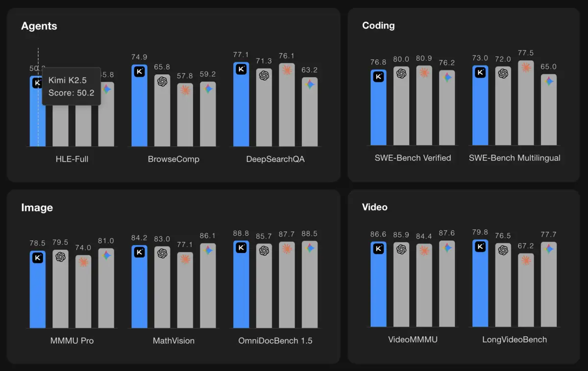Select the Claude icon in SWE-Bench Verified chart
Screen dimensions: 588x371
coord(424,73)
